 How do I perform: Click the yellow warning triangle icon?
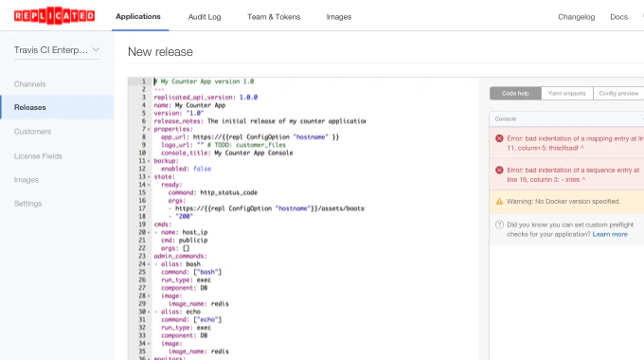[499, 202]
